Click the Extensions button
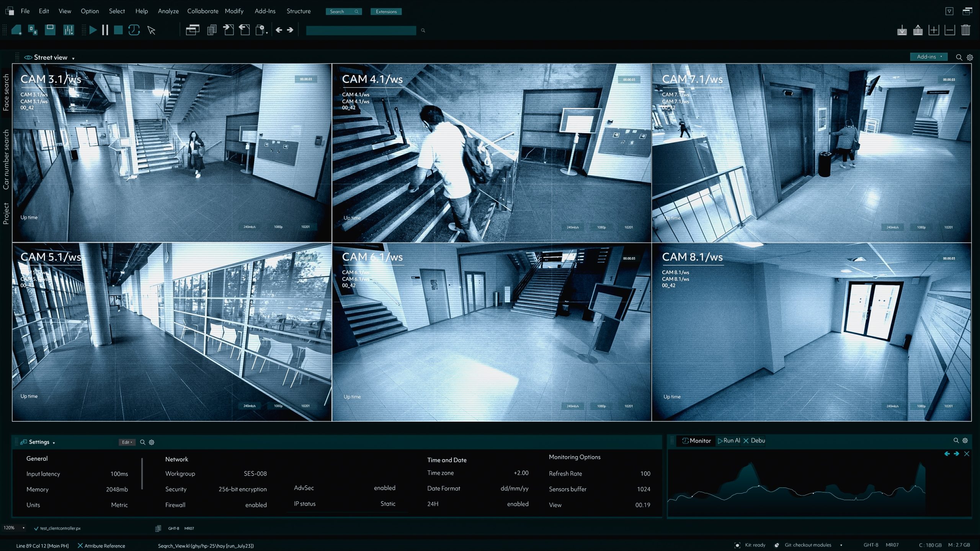Screen dimensions: 980x551 [386, 11]
